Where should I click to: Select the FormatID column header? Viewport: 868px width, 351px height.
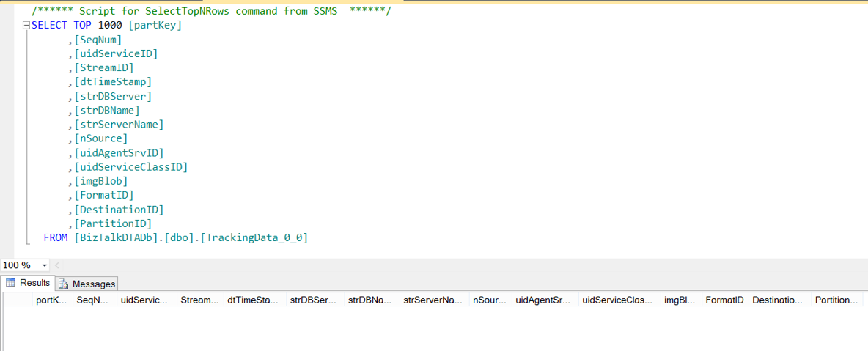click(x=724, y=300)
